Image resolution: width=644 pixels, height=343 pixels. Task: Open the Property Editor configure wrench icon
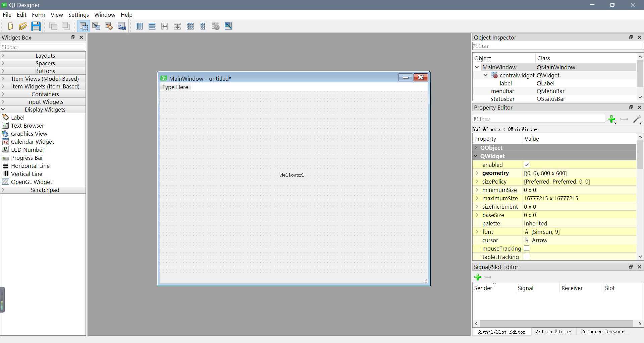click(637, 119)
